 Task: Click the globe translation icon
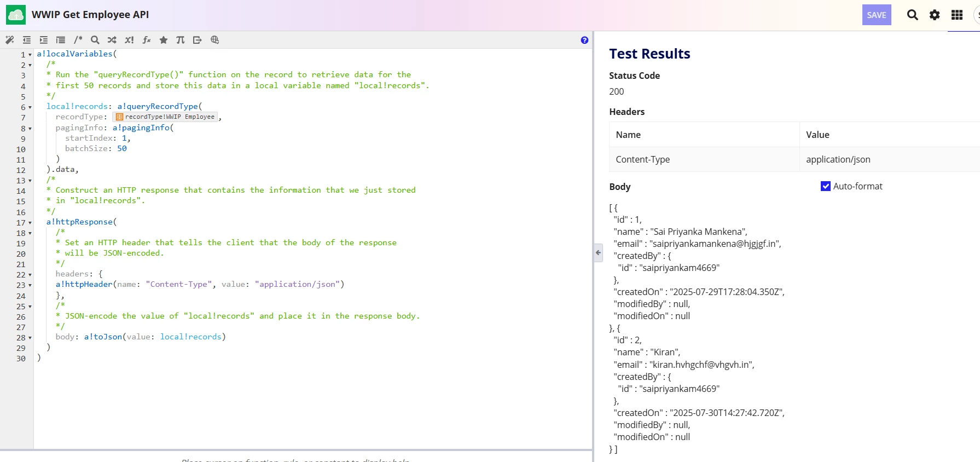[x=215, y=40]
